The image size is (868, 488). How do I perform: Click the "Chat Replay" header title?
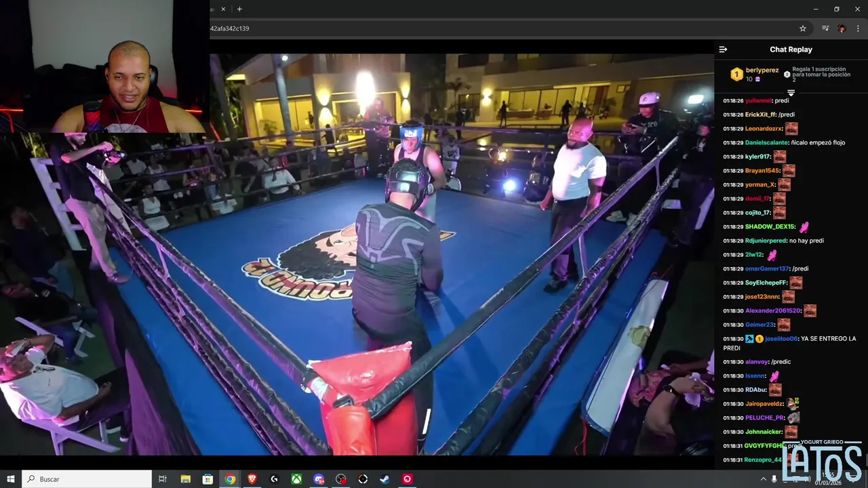(791, 49)
